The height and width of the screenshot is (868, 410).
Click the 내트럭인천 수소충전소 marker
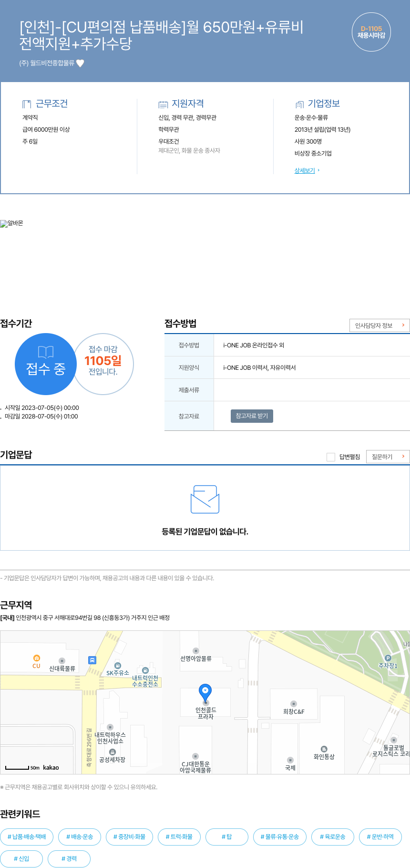tap(145, 670)
